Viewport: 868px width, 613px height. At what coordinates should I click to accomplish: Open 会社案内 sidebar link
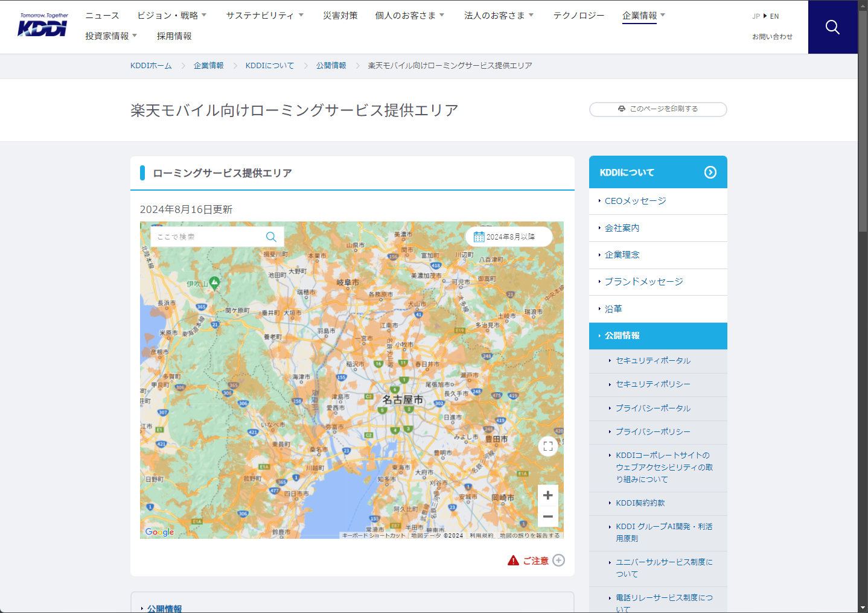pyautogui.click(x=658, y=228)
